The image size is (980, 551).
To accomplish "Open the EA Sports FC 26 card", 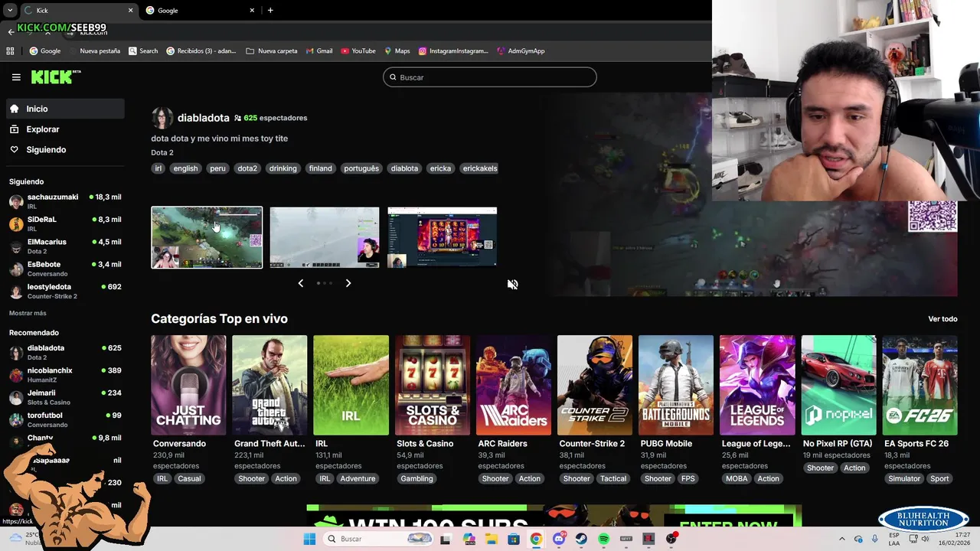I will [920, 385].
